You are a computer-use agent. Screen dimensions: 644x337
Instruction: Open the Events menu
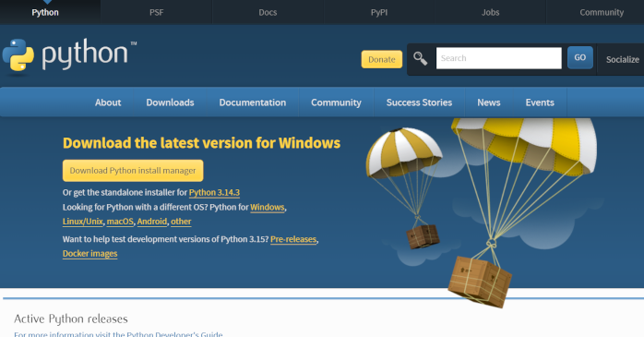pos(540,102)
